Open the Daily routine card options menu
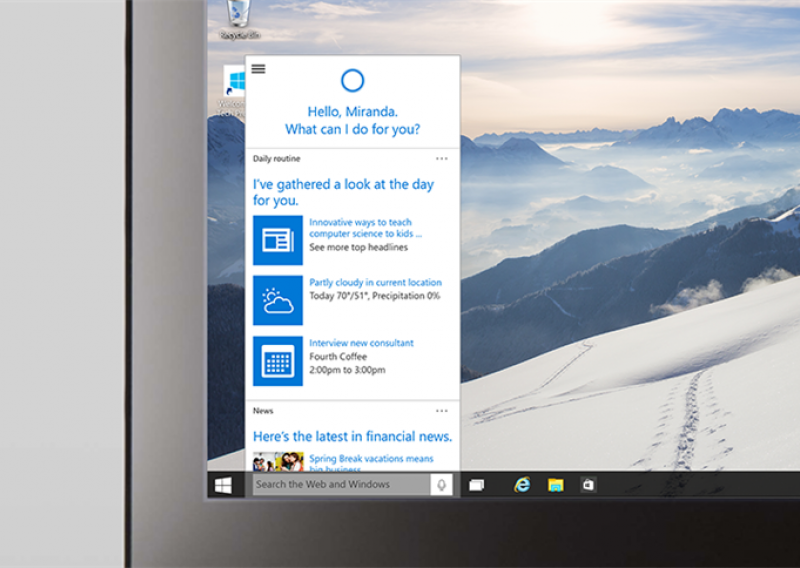Image resolution: width=800 pixels, height=568 pixels. tap(442, 159)
